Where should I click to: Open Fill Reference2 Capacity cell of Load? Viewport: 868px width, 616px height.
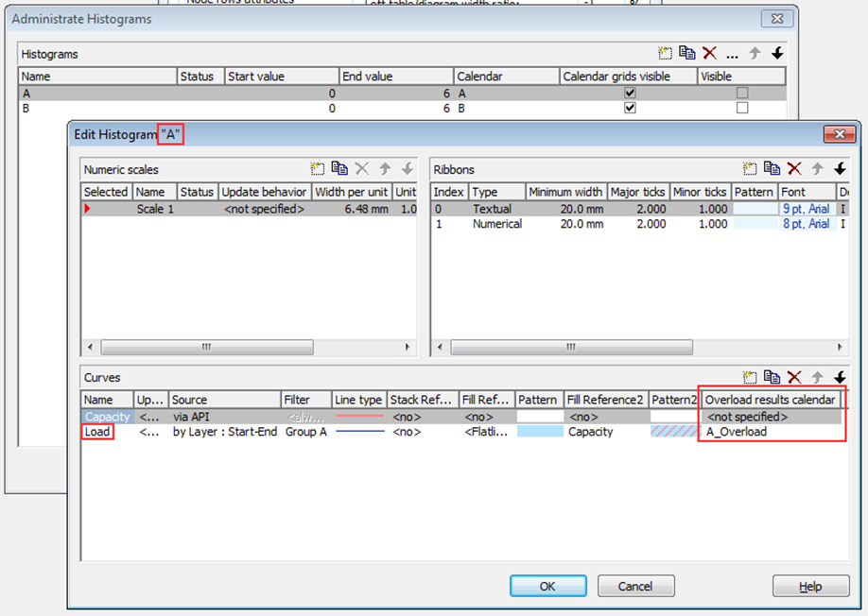[606, 432]
